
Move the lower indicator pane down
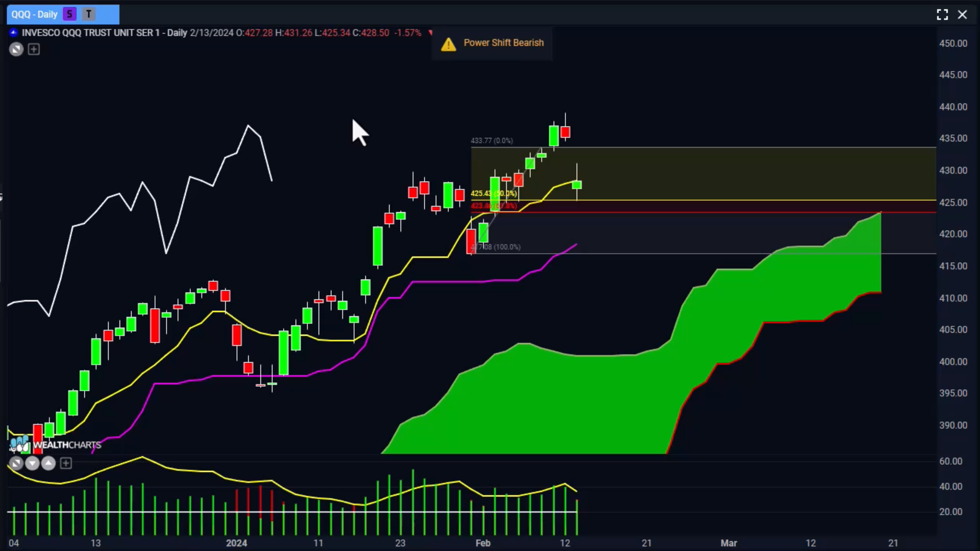pyautogui.click(x=32, y=463)
